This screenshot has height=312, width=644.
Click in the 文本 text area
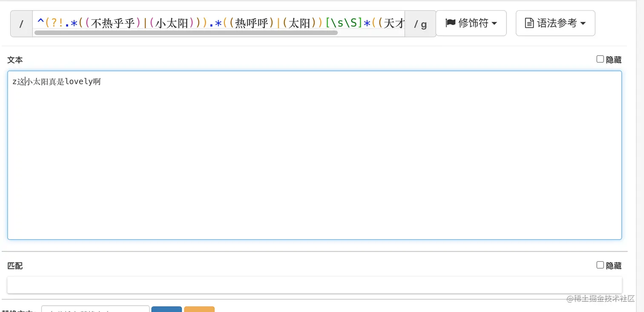tap(314, 155)
